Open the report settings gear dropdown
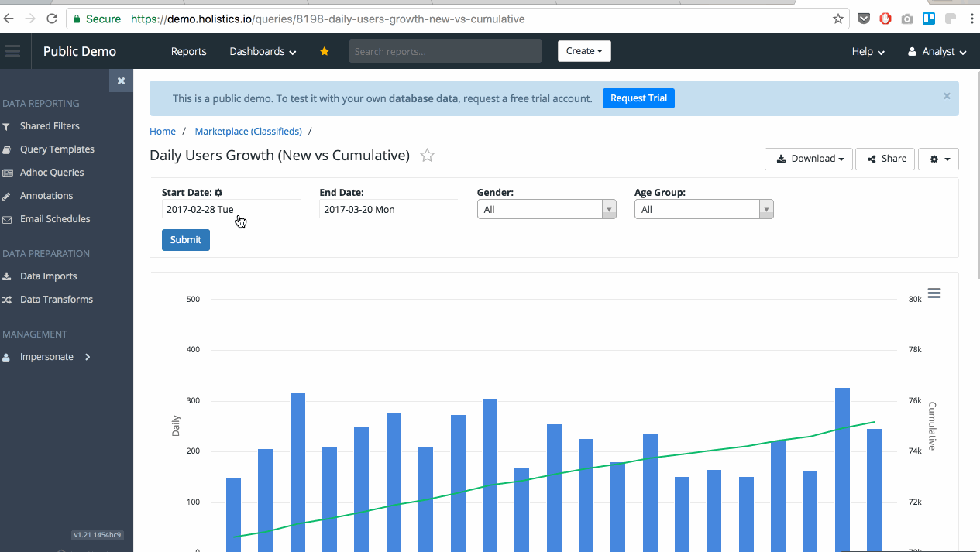Viewport: 980px width, 552px height. [x=938, y=159]
